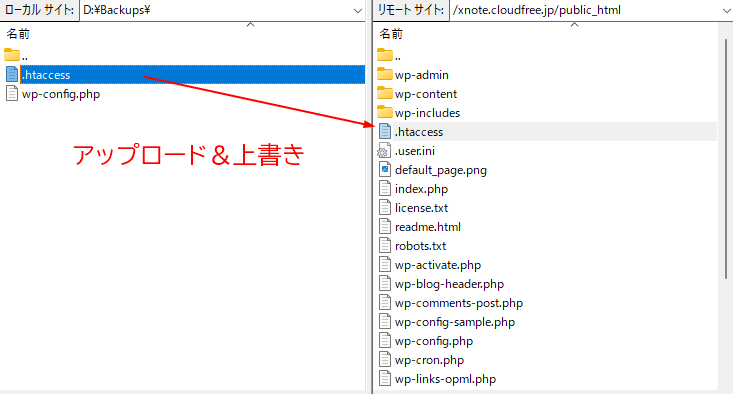This screenshot has width=733, height=394.
Task: Select remote file name index.php
Action: click(x=421, y=189)
